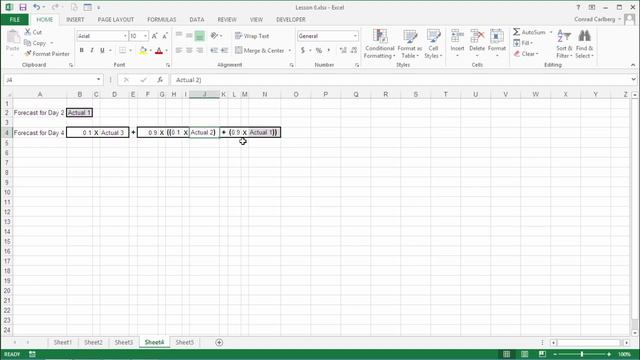Click the Increase Indent icon
Screen dimensions: 640x360
coord(224,50)
